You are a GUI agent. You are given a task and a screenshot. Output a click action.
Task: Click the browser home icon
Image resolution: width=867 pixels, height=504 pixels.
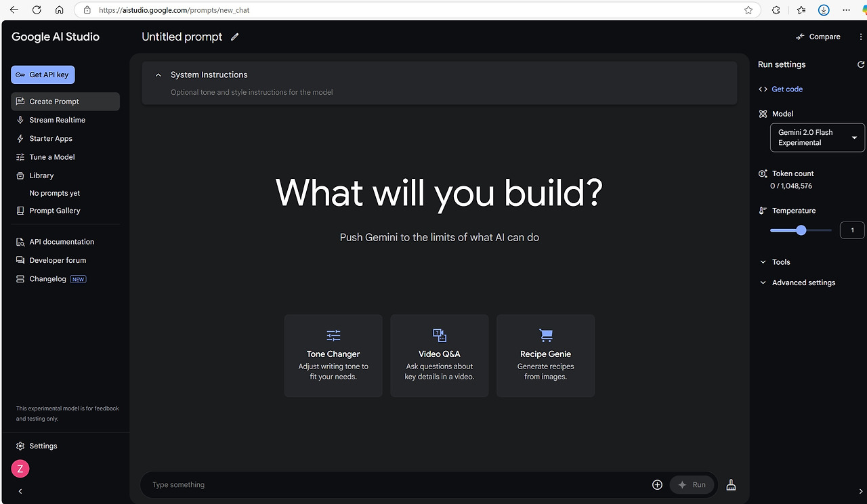pos(60,10)
